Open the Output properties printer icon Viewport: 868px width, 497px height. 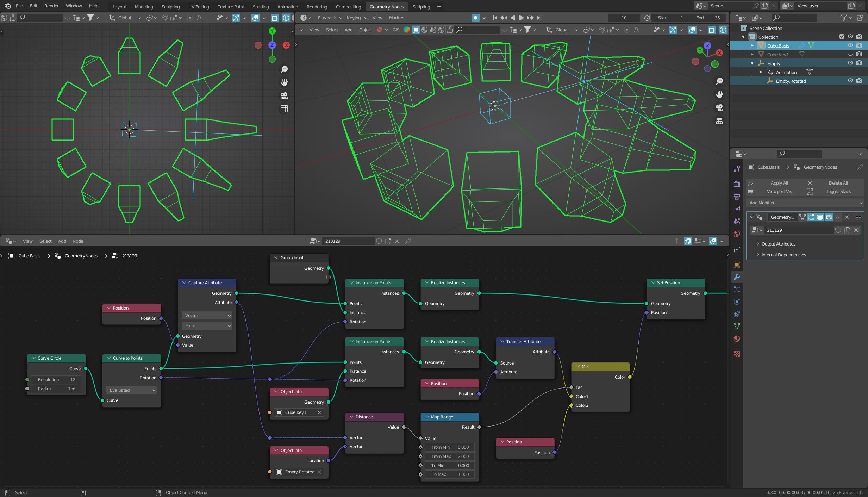(x=737, y=197)
